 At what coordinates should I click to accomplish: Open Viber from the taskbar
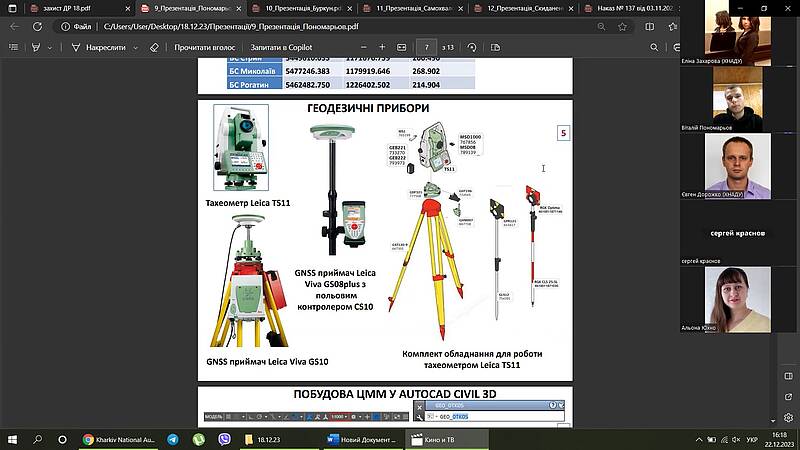pos(224,439)
